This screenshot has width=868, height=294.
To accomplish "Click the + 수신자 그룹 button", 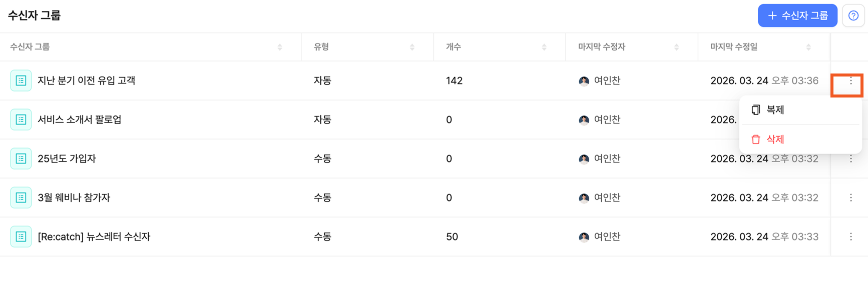I will click(x=797, y=15).
